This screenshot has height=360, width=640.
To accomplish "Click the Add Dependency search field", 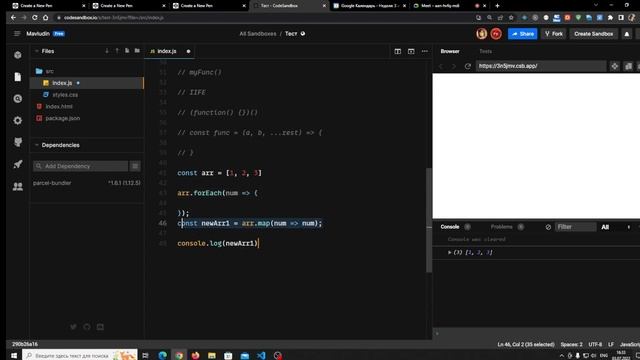I will click(80, 166).
